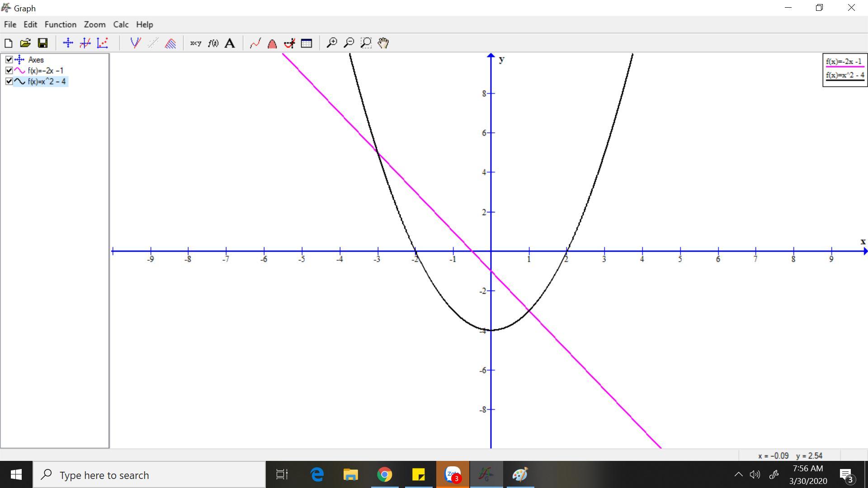The height and width of the screenshot is (488, 868).
Task: Open the Insert shading tool
Action: pos(170,43)
